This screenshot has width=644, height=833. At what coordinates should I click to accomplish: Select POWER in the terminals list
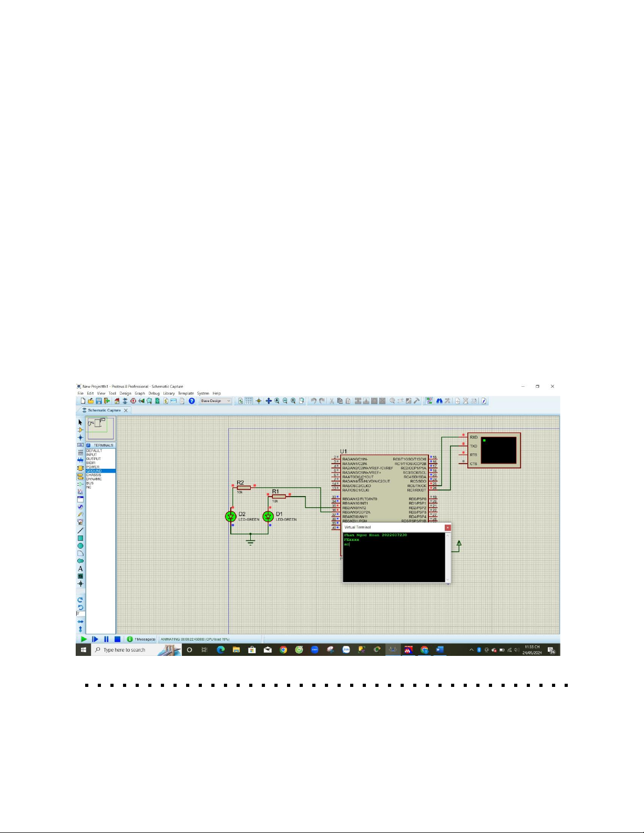93,467
